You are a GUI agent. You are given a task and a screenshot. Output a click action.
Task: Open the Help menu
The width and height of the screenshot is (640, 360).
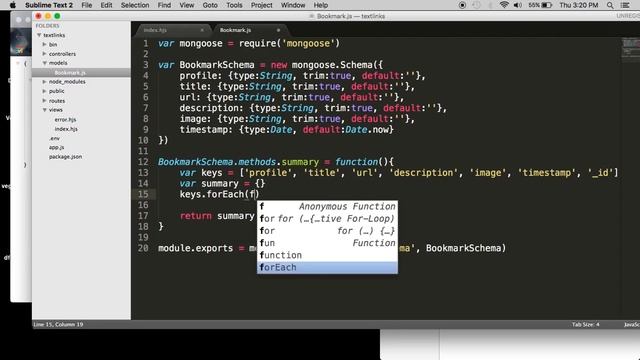tap(320, 5)
